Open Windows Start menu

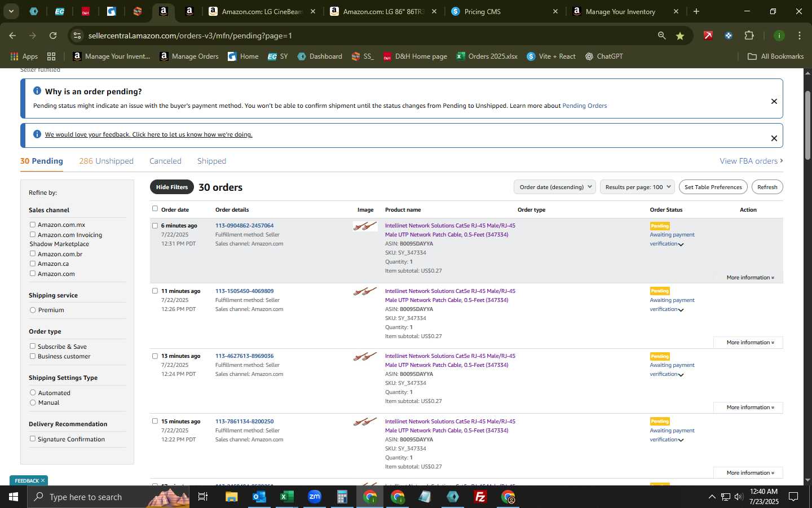(14, 497)
